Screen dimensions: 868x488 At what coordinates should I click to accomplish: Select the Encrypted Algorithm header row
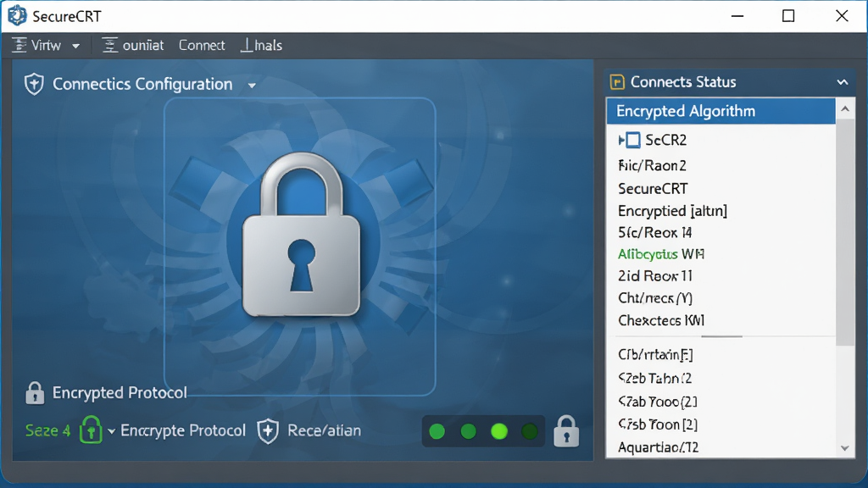tap(721, 111)
